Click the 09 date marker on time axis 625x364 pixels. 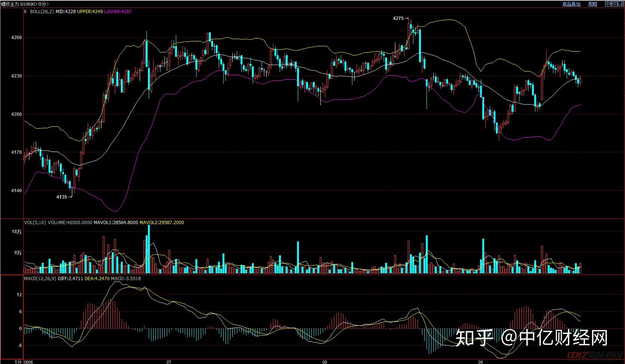(x=480, y=362)
